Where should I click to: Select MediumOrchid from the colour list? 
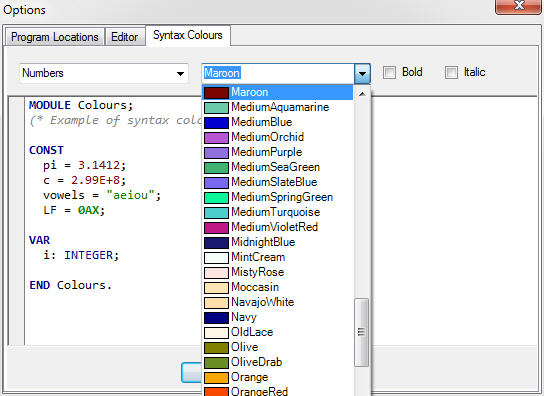(278, 137)
